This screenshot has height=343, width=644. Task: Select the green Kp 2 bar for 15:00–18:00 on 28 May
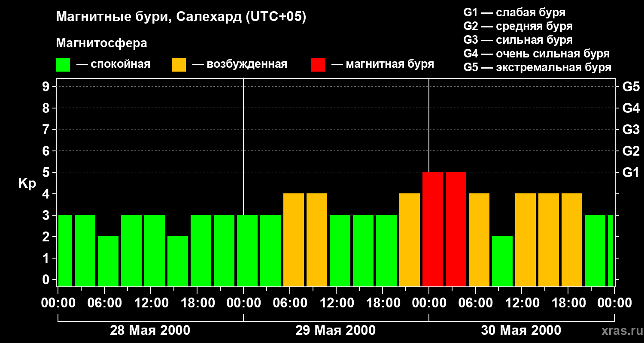tap(178, 261)
